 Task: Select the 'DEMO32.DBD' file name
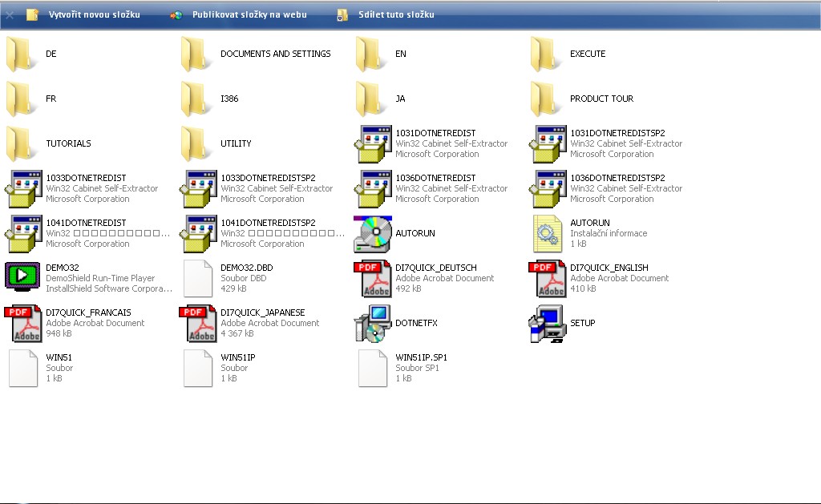[x=247, y=268]
